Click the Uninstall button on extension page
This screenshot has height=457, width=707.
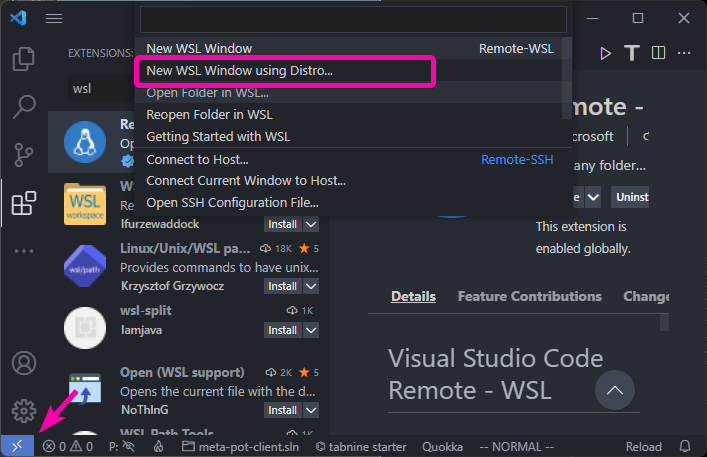pyautogui.click(x=630, y=197)
